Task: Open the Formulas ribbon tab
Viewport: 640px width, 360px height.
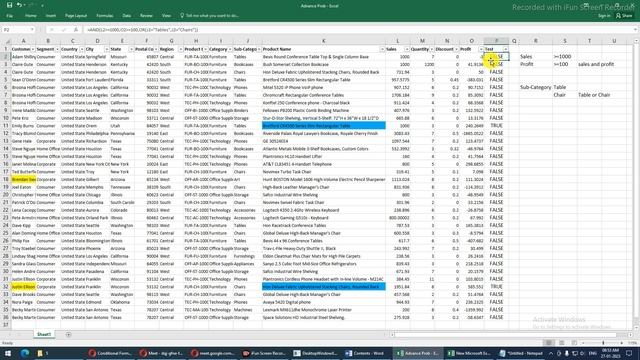Action: point(105,16)
